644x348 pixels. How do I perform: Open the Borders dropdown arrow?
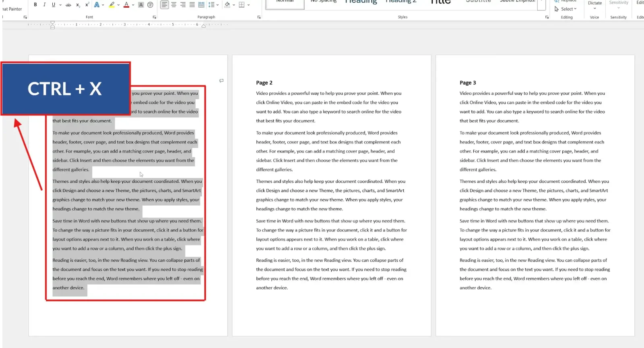click(249, 5)
